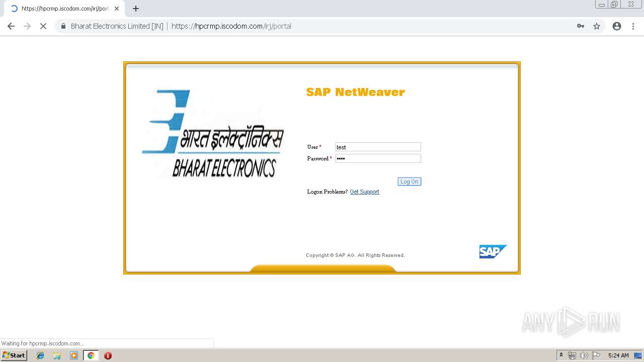Click the SAP logo
Viewport: 644px width, 362px height.
[x=493, y=251]
